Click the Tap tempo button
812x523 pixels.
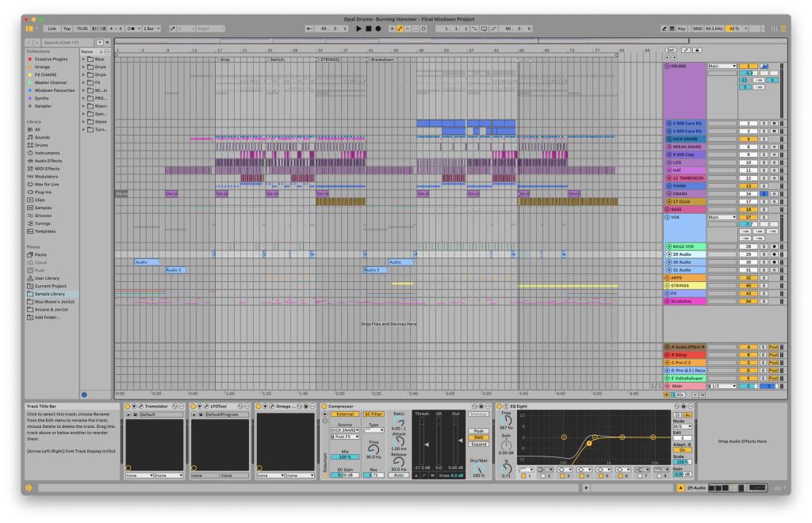67,29
